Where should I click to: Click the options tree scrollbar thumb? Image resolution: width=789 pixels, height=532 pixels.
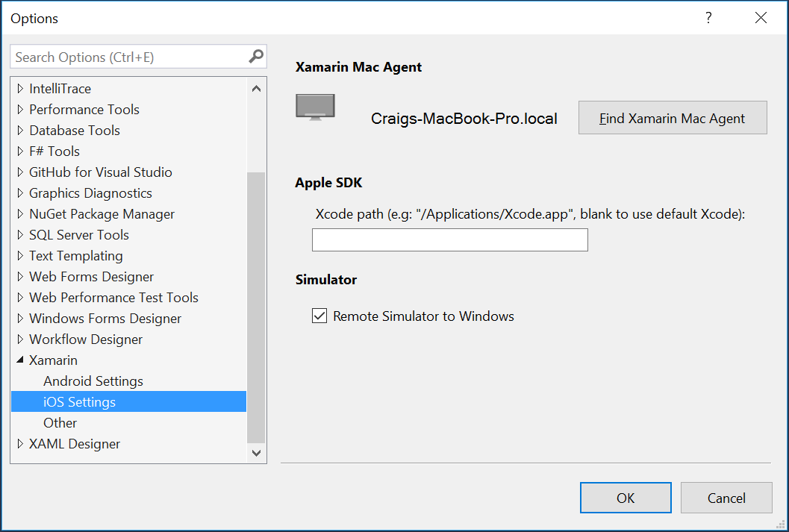tap(256, 308)
